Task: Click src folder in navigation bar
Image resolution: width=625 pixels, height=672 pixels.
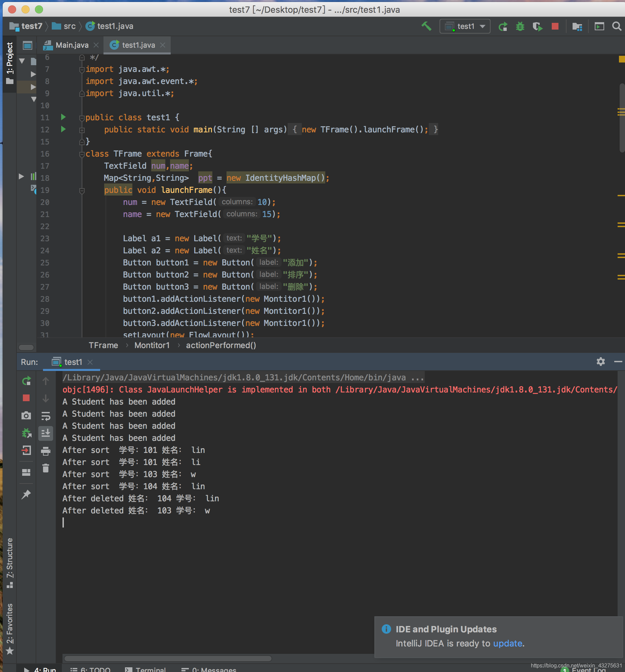Action: click(x=64, y=26)
